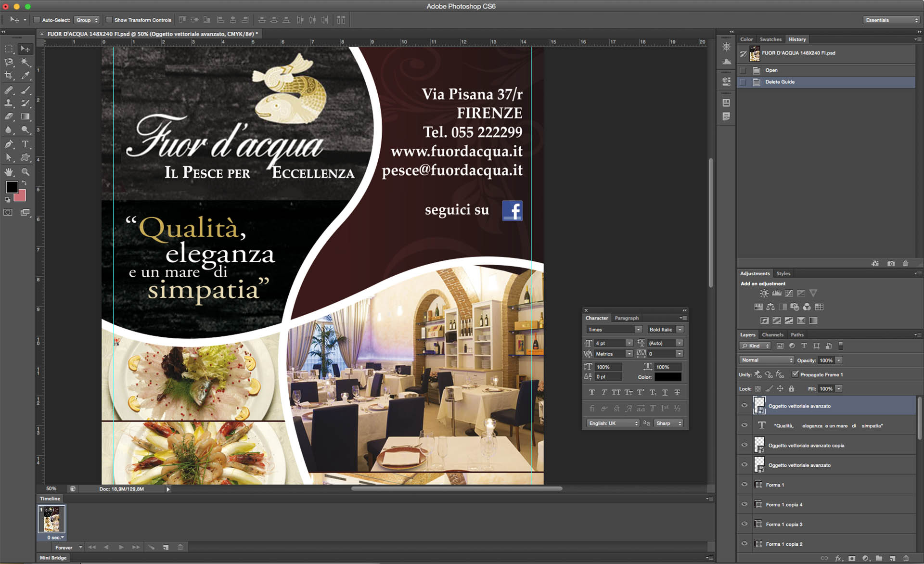This screenshot has height=564, width=924.
Task: Uncheck Propagate Frame 1
Action: 795,374
